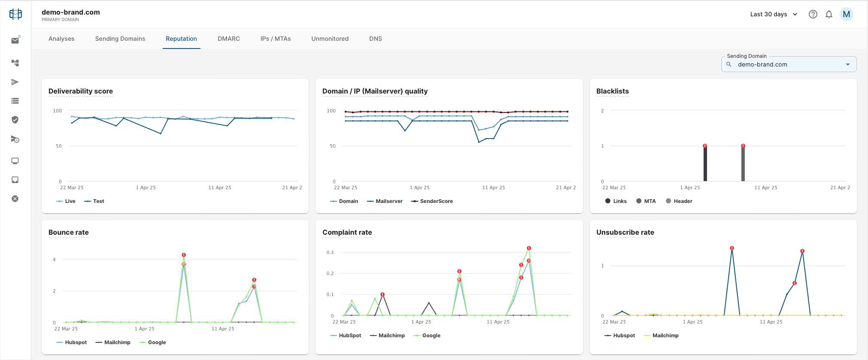Click the notifications bell icon
This screenshot has height=360, width=868.
coord(829,14)
